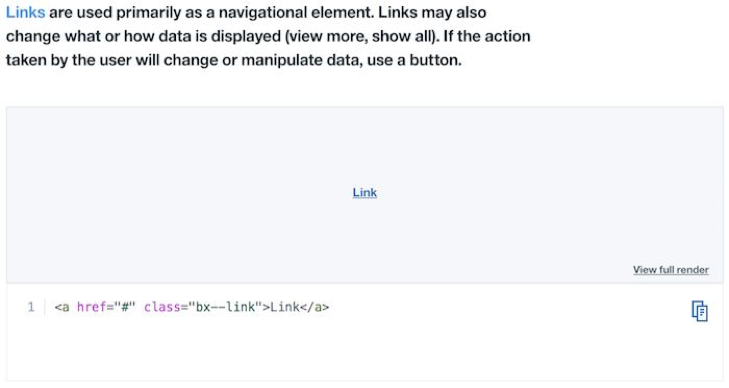Click the "bx--link" string in code
This screenshot has width=729, height=388.
225,307
